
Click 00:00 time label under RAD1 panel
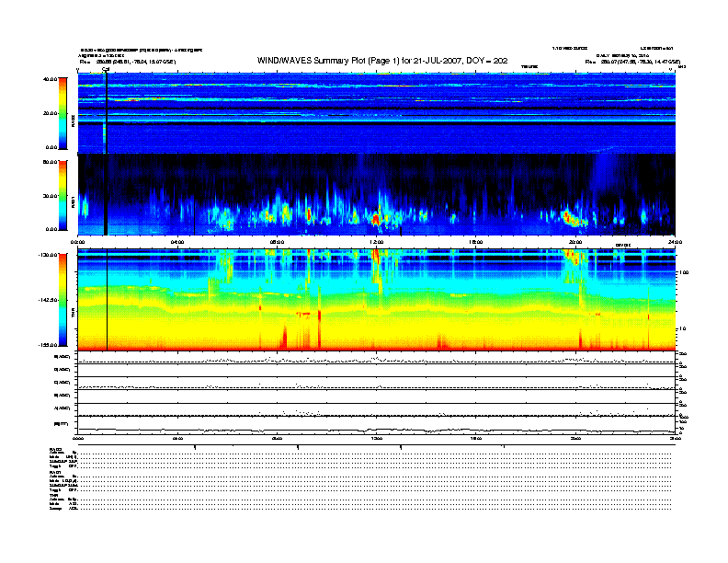77,242
